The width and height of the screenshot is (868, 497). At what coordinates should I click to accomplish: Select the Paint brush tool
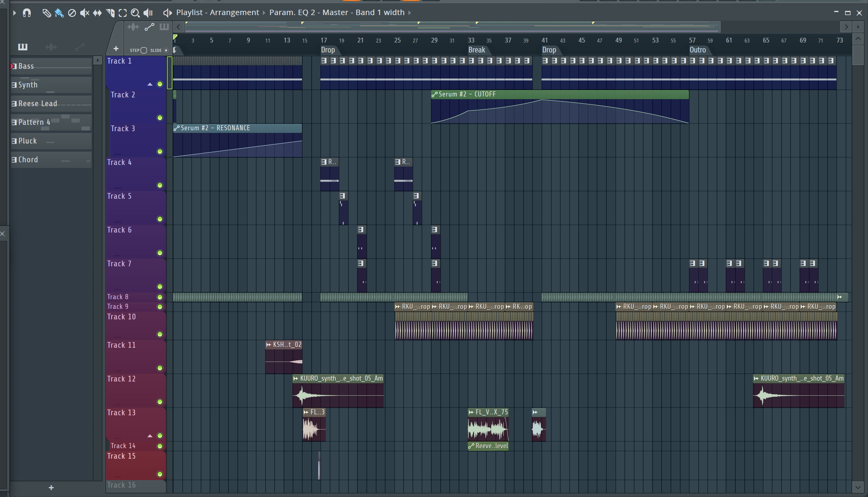(59, 13)
